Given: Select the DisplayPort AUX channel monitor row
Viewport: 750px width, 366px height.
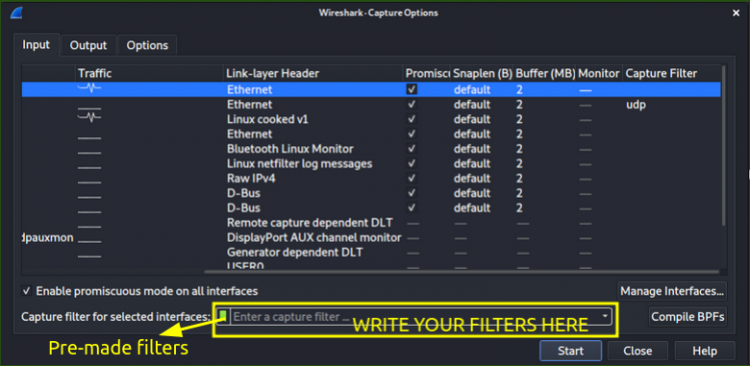Looking at the screenshot, I should [371, 238].
